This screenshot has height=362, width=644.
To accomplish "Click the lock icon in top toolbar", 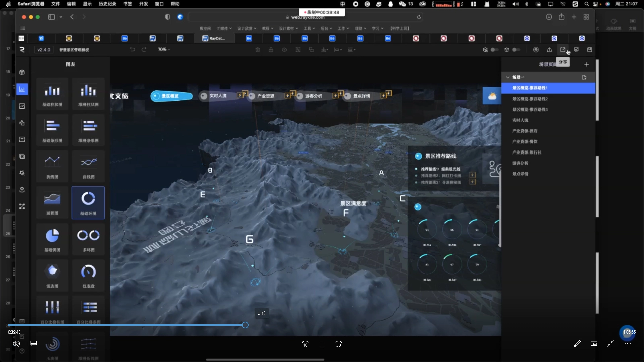I will point(271,50).
